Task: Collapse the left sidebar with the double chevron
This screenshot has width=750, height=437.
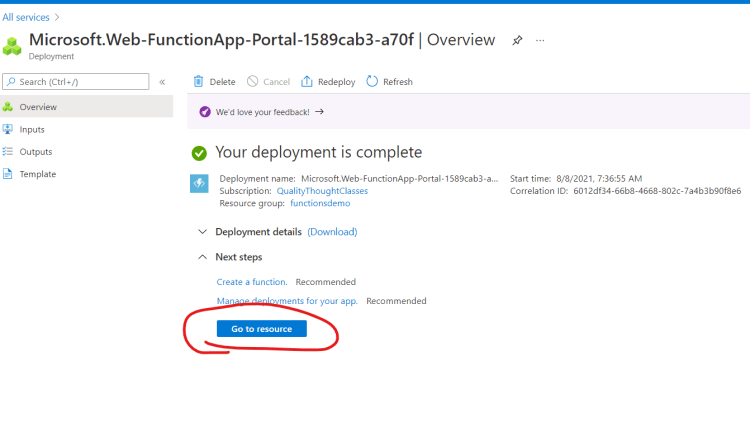Action: point(162,82)
